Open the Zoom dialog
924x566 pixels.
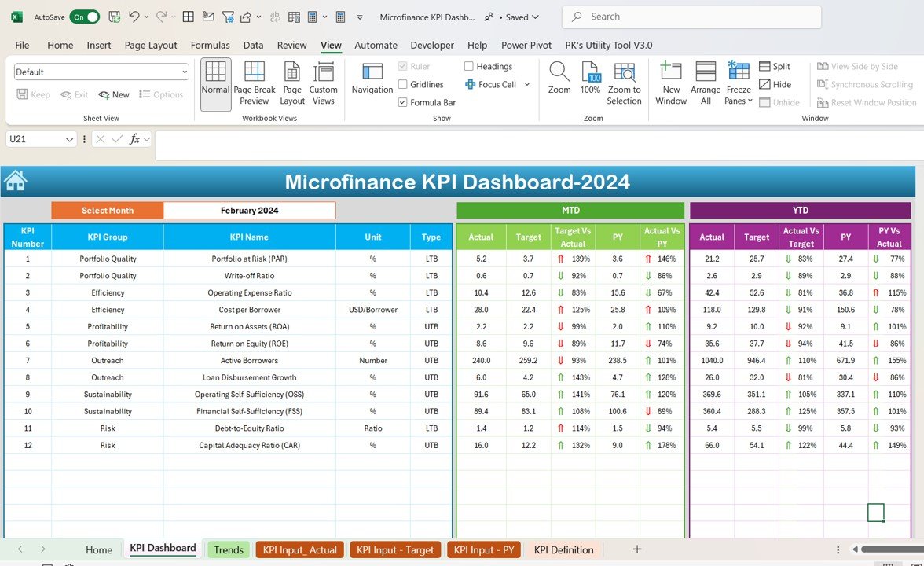tap(559, 79)
